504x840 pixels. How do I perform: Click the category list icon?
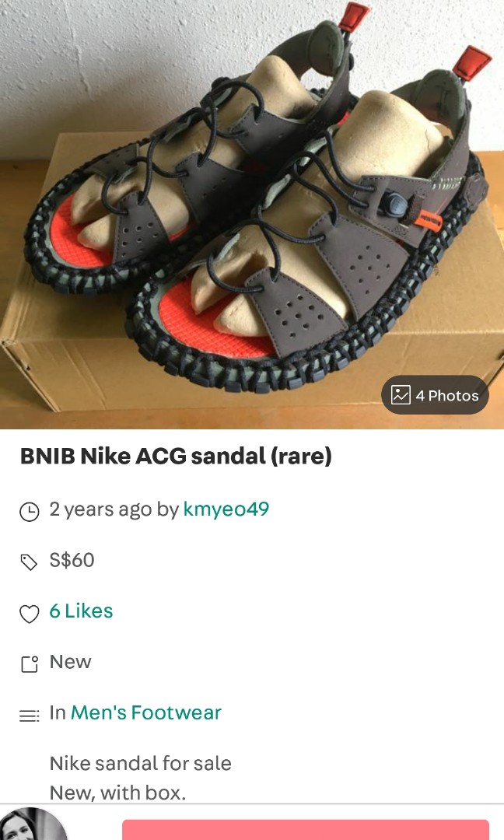(29, 715)
